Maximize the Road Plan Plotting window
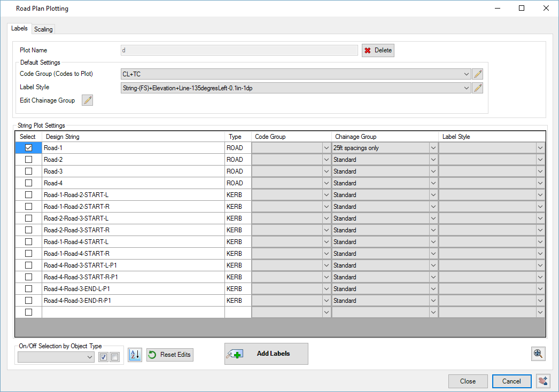 522,8
